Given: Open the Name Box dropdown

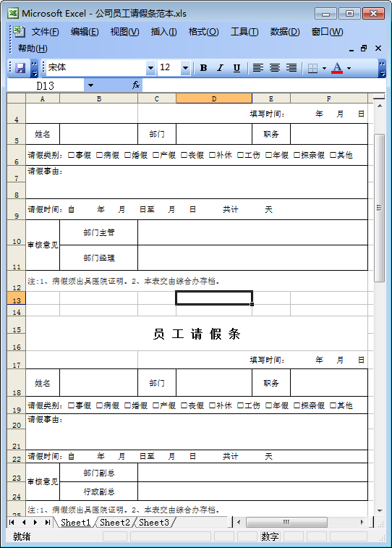Looking at the screenshot, I should click(90, 85).
